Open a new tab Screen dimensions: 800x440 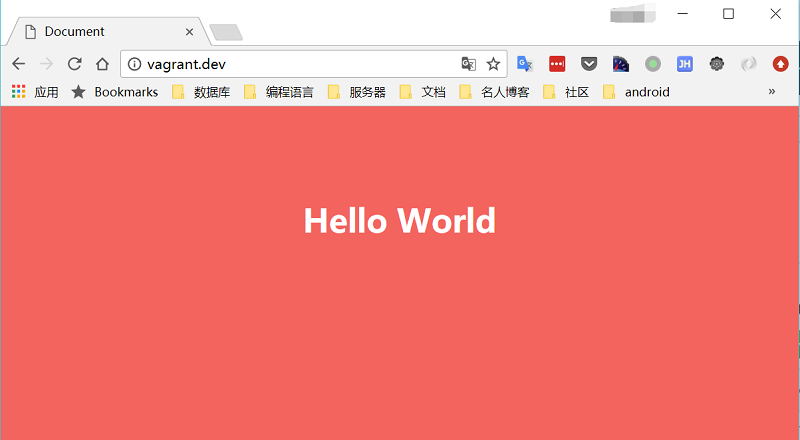coord(227,32)
